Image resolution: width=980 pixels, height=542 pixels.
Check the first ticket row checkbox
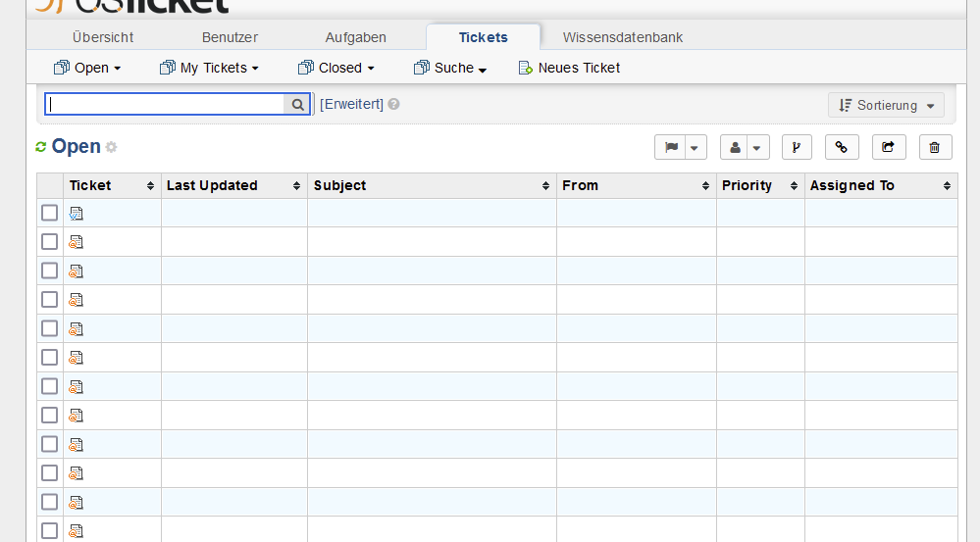click(50, 213)
